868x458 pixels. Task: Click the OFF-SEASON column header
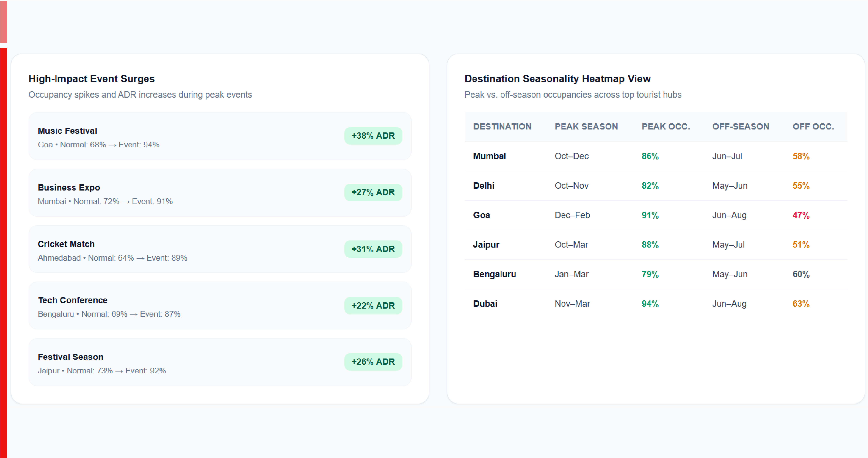tap(741, 127)
